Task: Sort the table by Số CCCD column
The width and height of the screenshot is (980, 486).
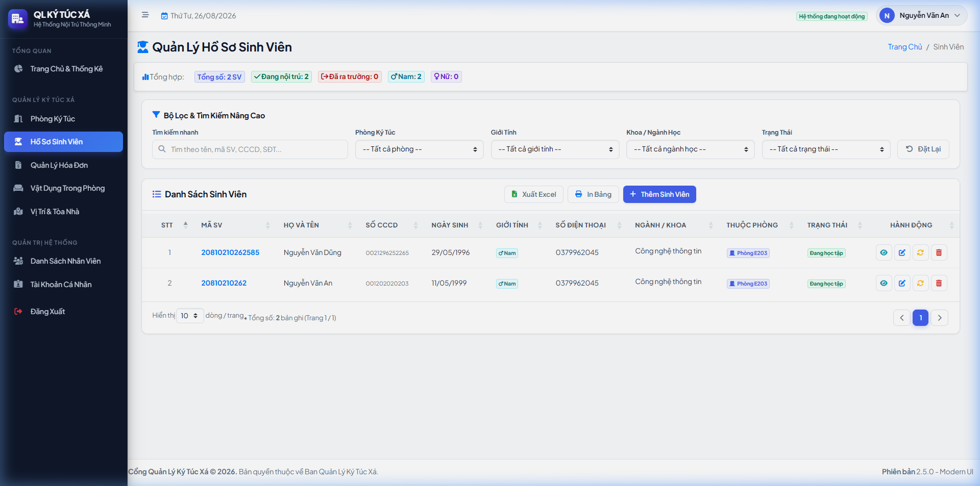Action: tap(391, 225)
